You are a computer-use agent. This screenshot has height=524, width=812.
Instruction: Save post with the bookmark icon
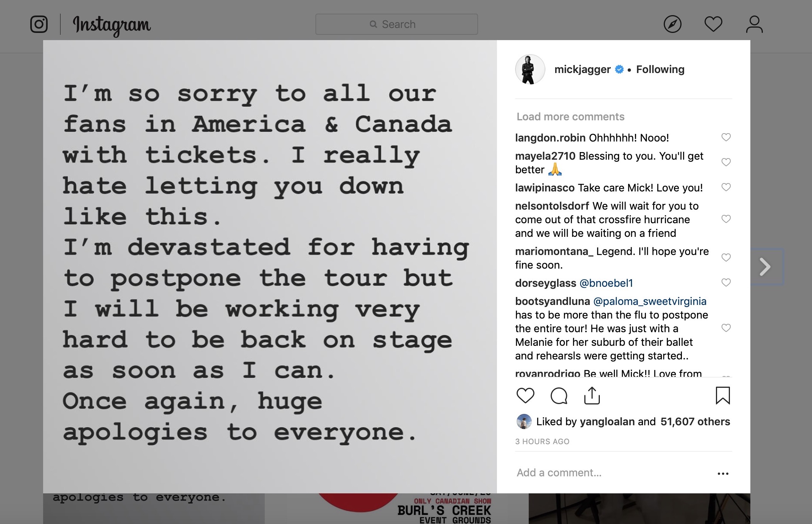[x=722, y=396]
